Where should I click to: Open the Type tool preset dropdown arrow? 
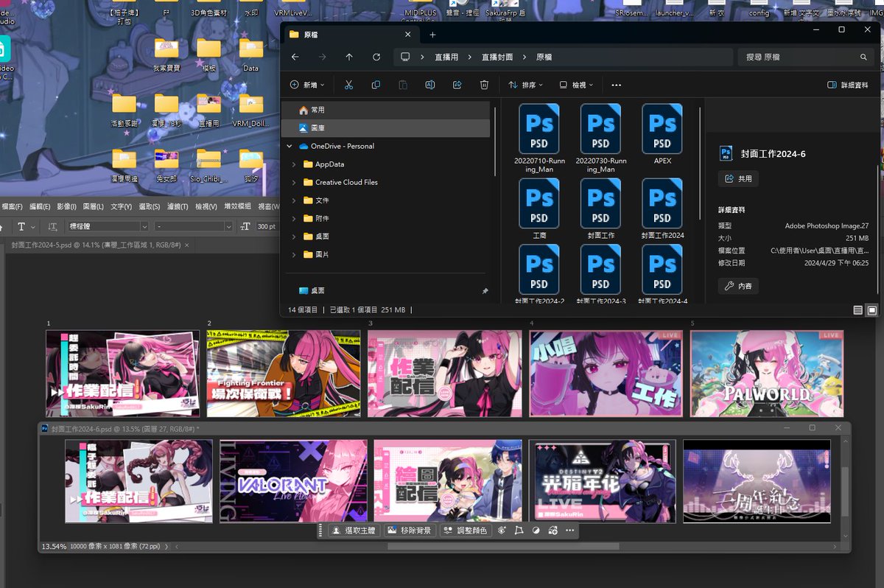(x=34, y=226)
